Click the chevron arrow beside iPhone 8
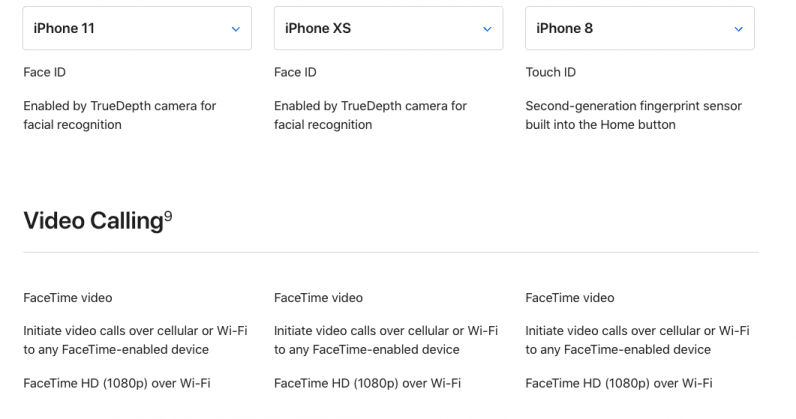This screenshot has width=796, height=419. (x=738, y=29)
